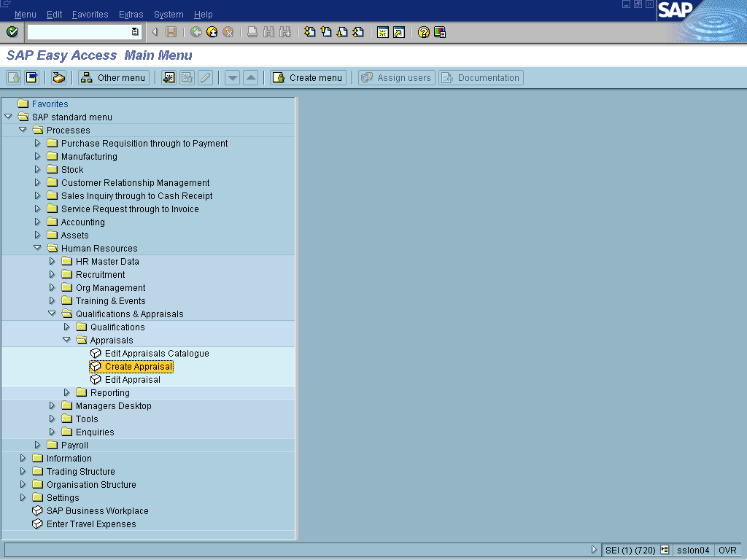Open the Extras menu
747x560 pixels.
pos(131,15)
